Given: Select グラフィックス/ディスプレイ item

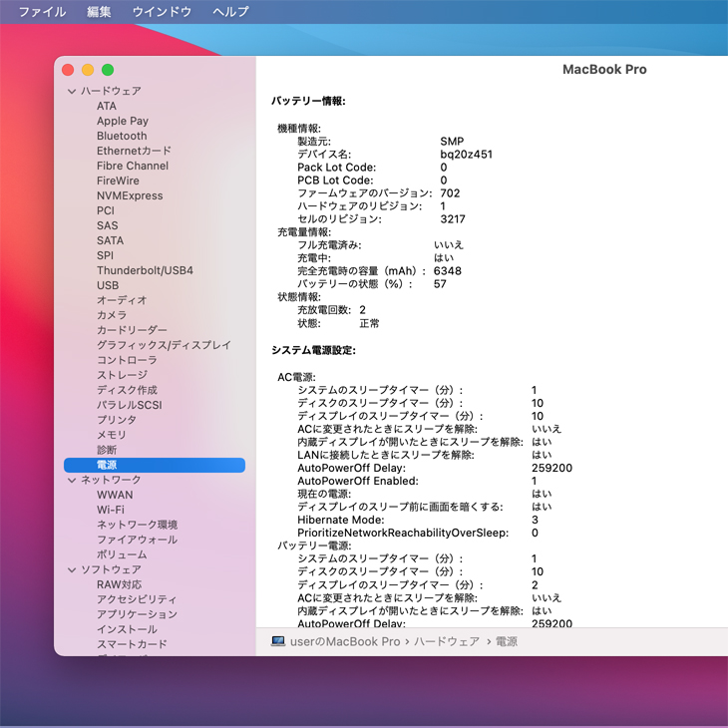Looking at the screenshot, I should (164, 345).
